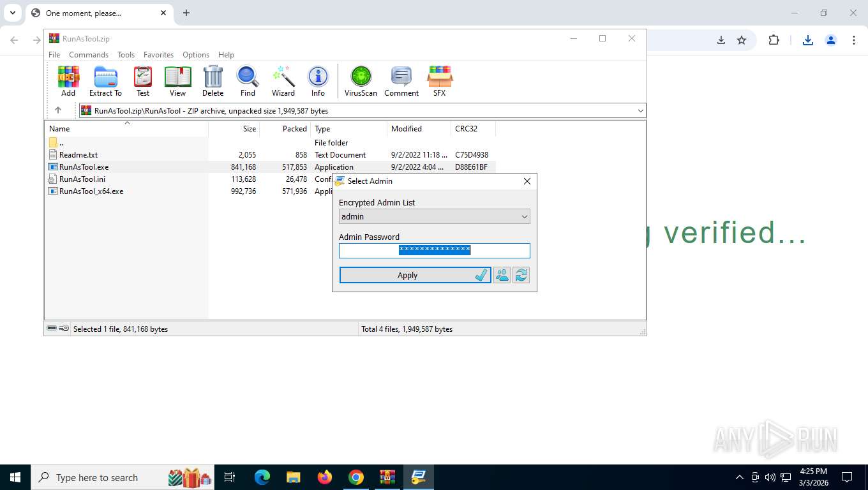
Task: Open a new Chrome tab
Action: click(x=186, y=13)
